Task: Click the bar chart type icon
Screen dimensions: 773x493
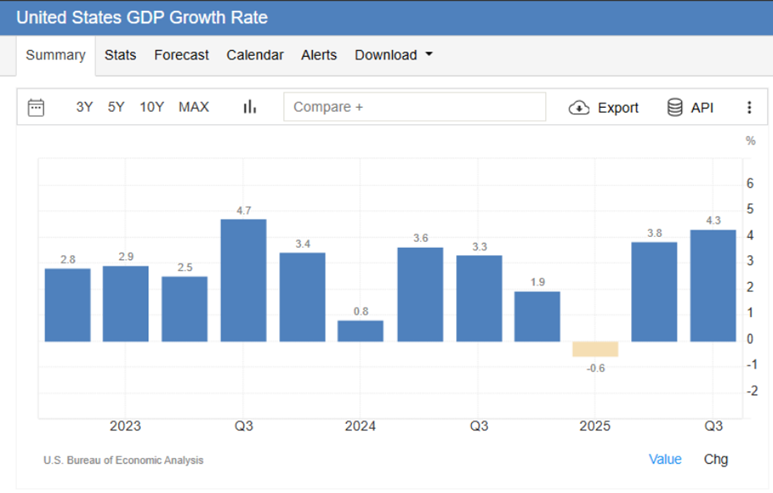Action: coord(250,107)
